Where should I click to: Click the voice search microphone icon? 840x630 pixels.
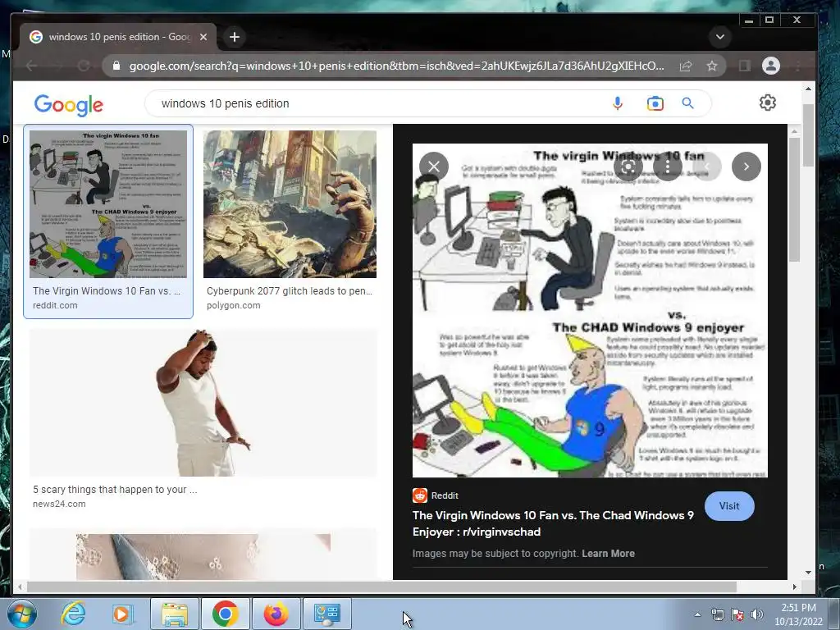coord(617,103)
